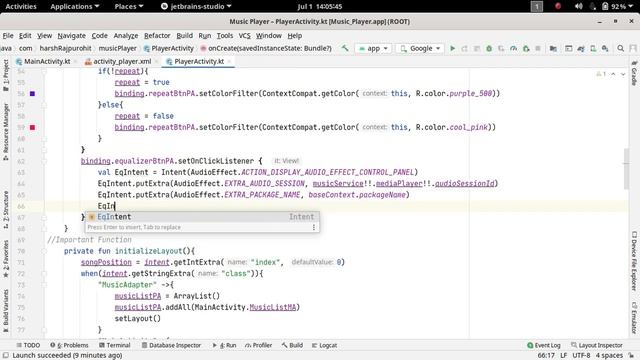Click the Run with Coverage icon
Viewport: 640px width, 360px height.
click(501, 48)
